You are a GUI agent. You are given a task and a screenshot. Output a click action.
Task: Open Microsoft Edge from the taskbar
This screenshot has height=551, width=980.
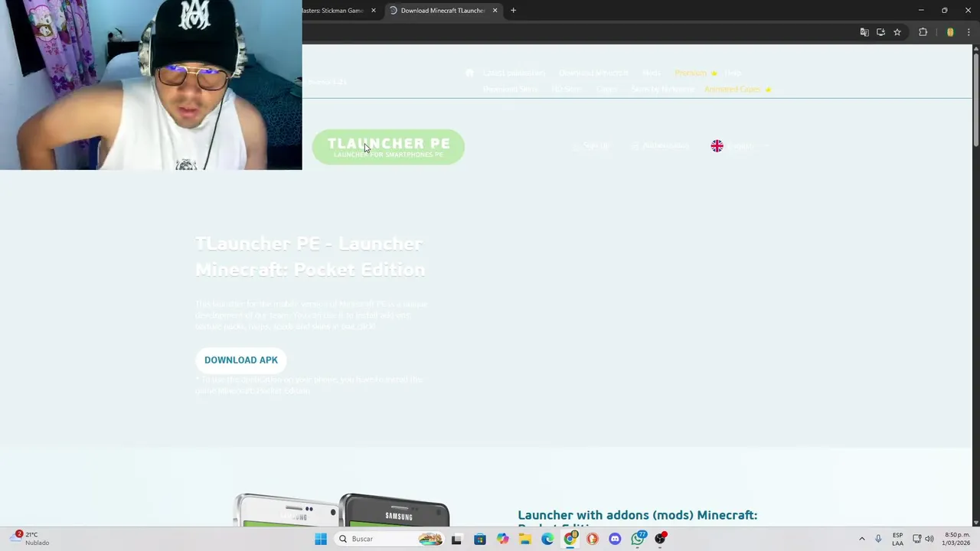(x=547, y=539)
